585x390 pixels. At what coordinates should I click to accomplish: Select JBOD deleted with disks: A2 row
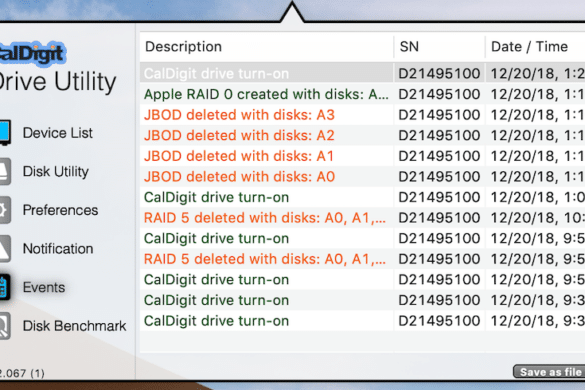click(x=362, y=135)
